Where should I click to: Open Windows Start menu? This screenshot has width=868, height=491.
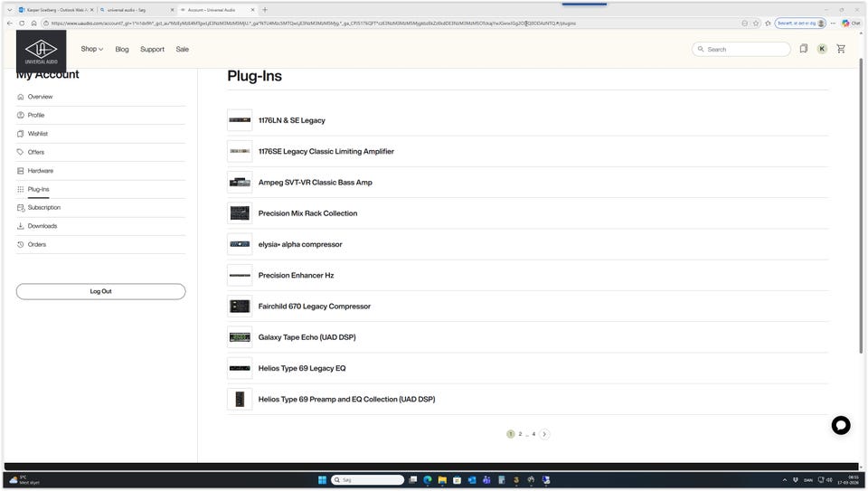tap(322, 480)
